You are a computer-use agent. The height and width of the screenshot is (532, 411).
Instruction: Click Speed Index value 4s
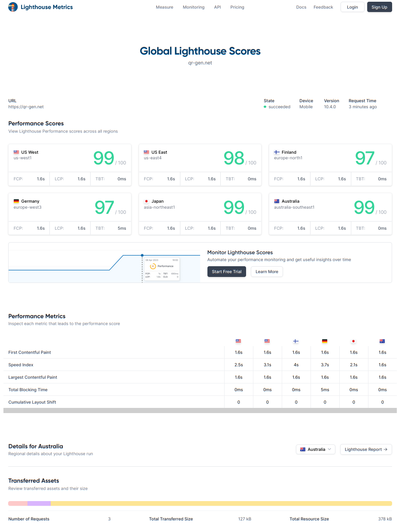coord(296,365)
